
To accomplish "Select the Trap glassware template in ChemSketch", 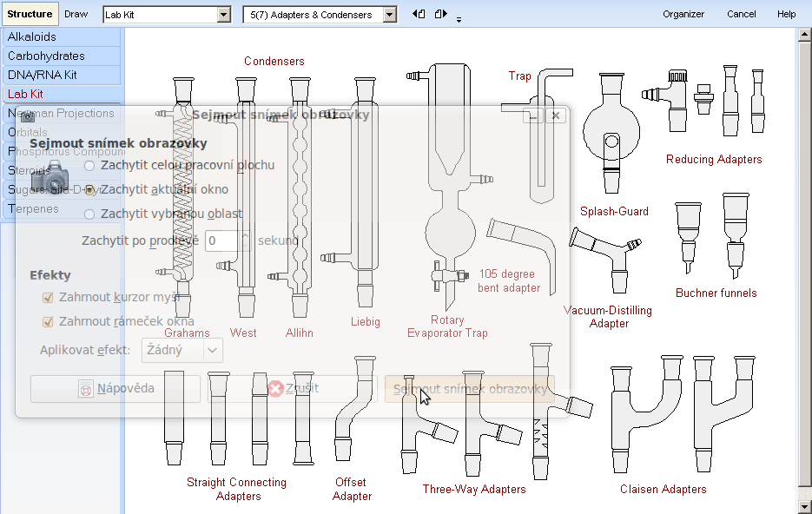I will [x=538, y=135].
